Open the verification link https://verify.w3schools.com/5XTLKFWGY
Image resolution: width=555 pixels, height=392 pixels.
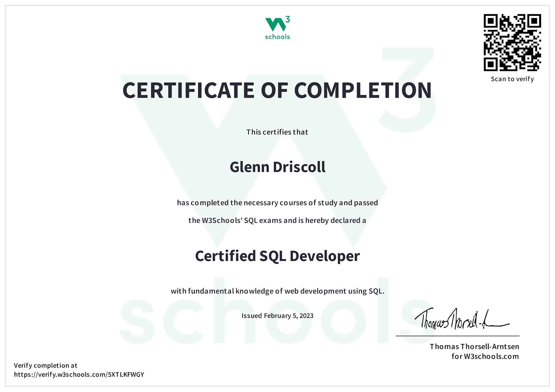[x=78, y=375]
